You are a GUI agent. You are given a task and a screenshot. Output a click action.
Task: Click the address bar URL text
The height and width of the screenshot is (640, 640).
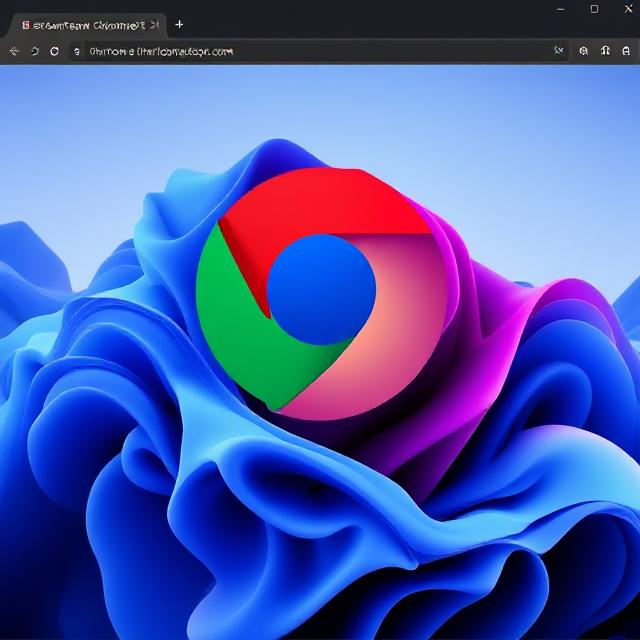160,51
